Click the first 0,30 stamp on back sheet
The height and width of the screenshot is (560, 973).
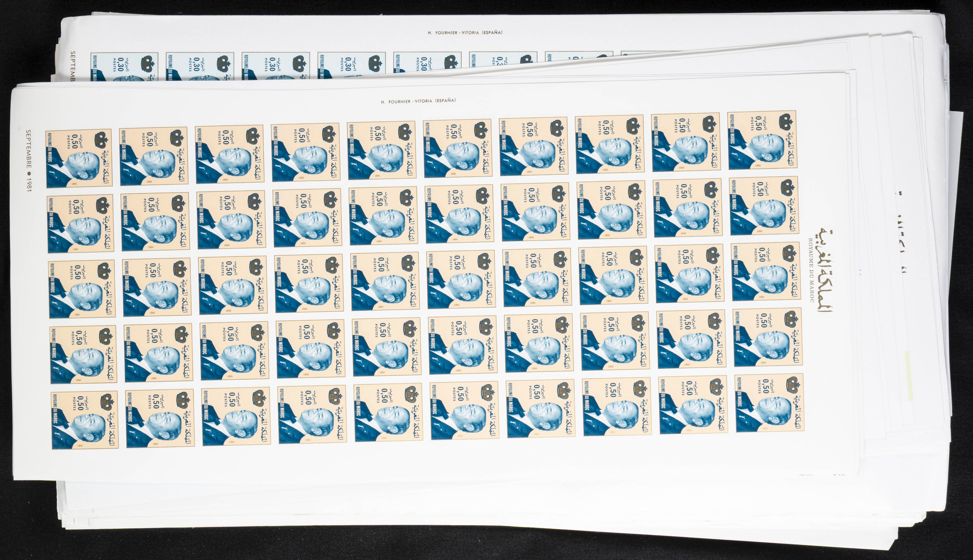click(124, 66)
